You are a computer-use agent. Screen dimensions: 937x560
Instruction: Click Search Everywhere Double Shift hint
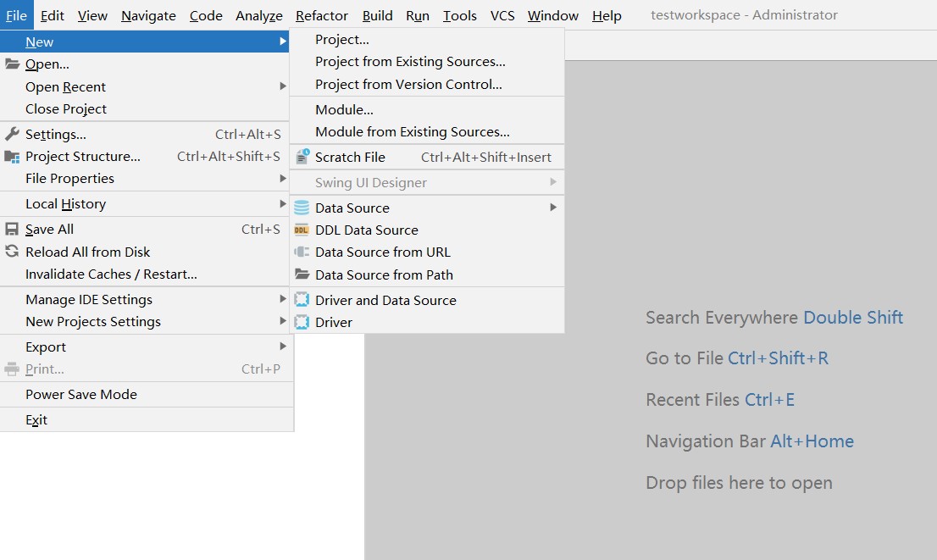(774, 318)
